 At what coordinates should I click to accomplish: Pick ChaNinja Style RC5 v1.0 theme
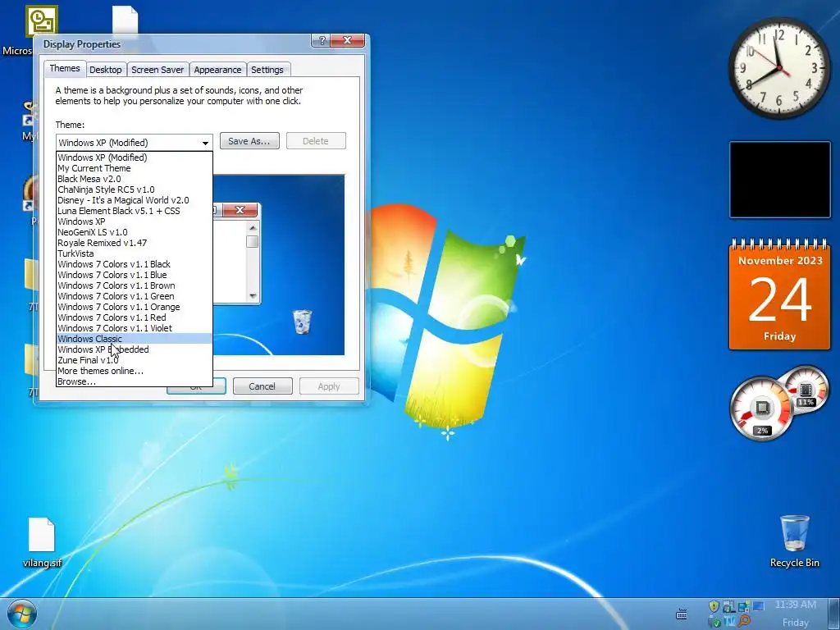coord(135,189)
